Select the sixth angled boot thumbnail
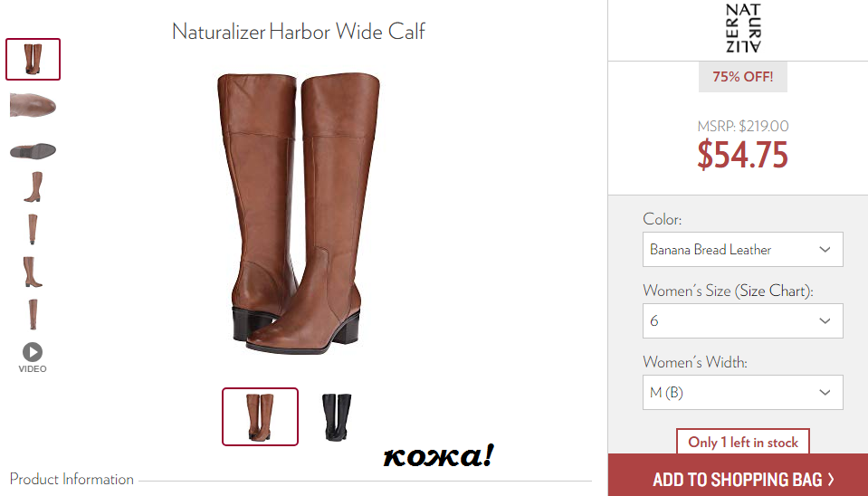The height and width of the screenshot is (496, 868). 33,272
